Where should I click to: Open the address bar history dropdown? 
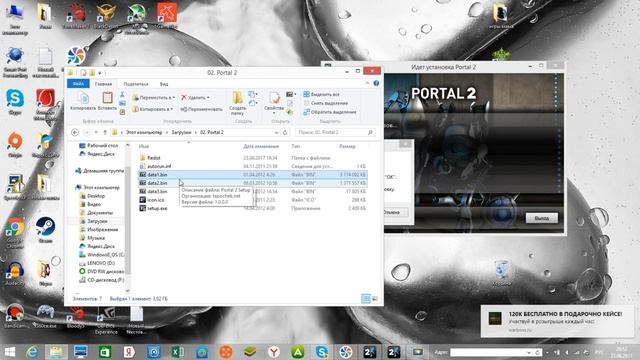(x=276, y=132)
